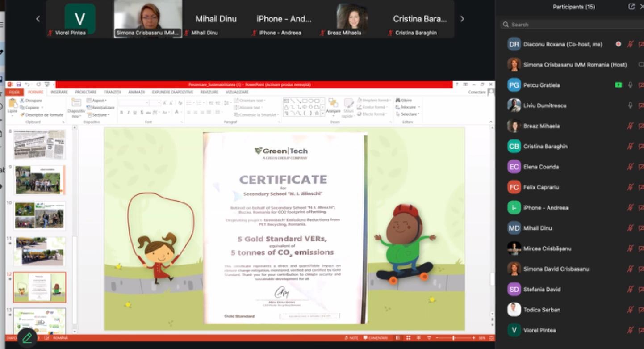Click the green annotate pencil button
Image resolution: width=644 pixels, height=349 pixels.
(x=27, y=337)
